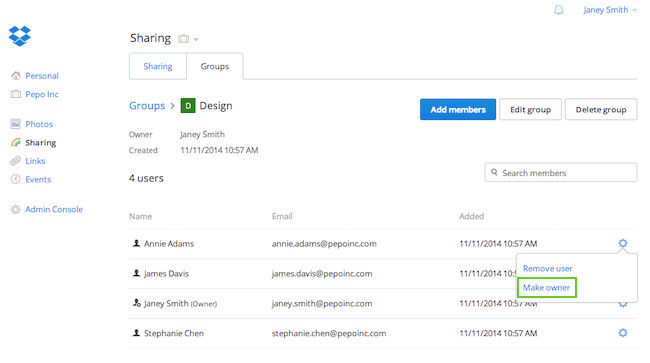Click email stephanie.chen@pepoinc.com
The height and width of the screenshot is (363, 650).
(329, 333)
